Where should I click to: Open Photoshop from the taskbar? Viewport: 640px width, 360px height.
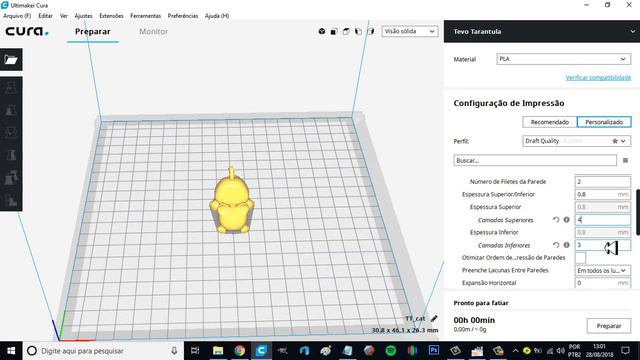[x=433, y=350]
